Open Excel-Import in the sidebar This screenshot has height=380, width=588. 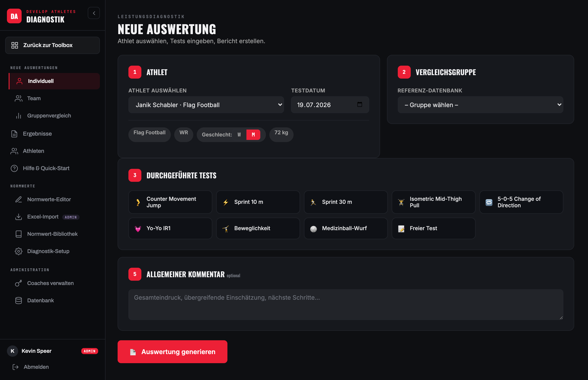tap(54, 217)
